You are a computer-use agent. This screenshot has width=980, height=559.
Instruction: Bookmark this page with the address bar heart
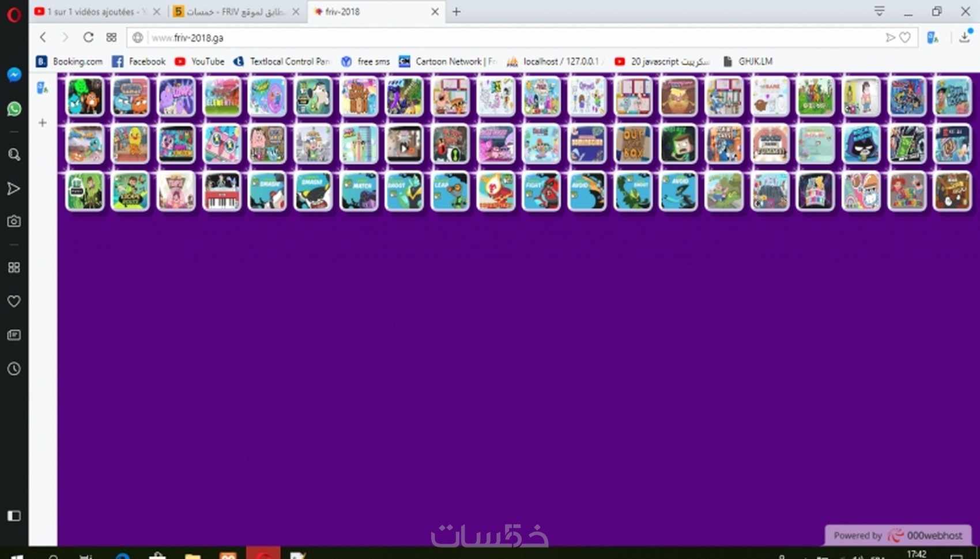coord(905,37)
